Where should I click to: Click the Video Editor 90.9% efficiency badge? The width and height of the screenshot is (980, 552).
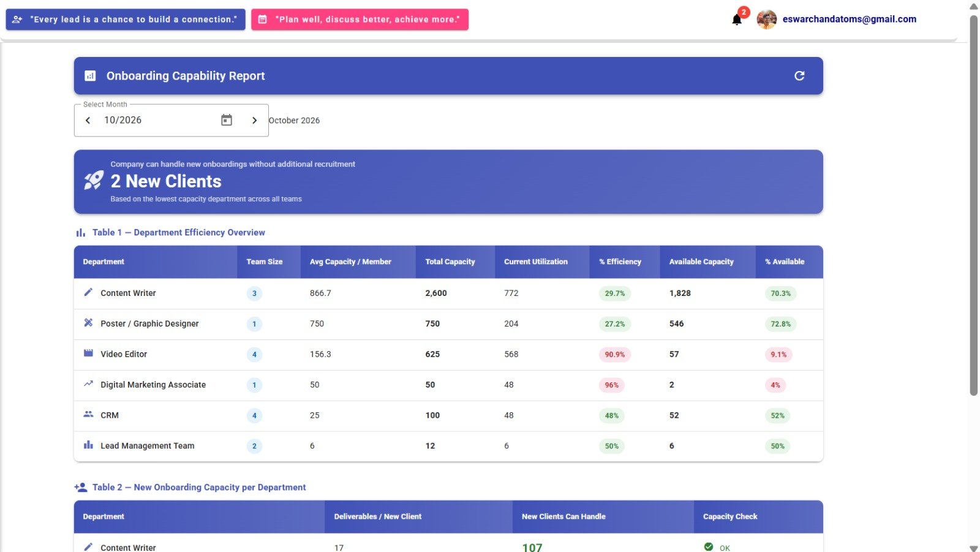coord(615,355)
